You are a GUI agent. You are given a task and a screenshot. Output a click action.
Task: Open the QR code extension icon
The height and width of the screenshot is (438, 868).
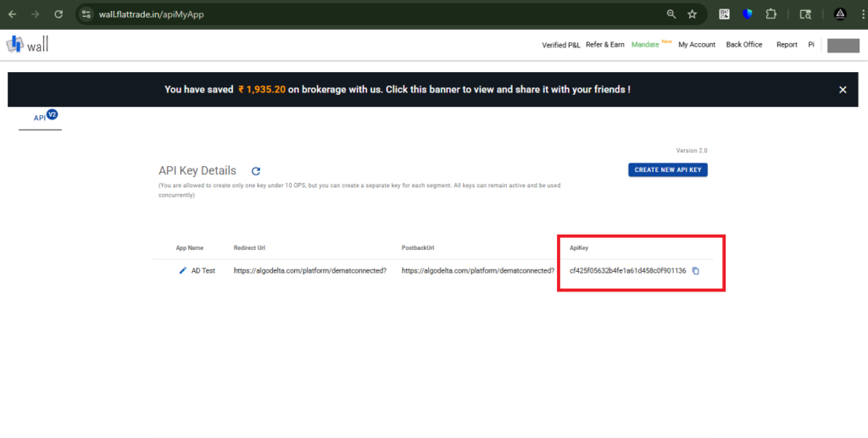point(725,14)
